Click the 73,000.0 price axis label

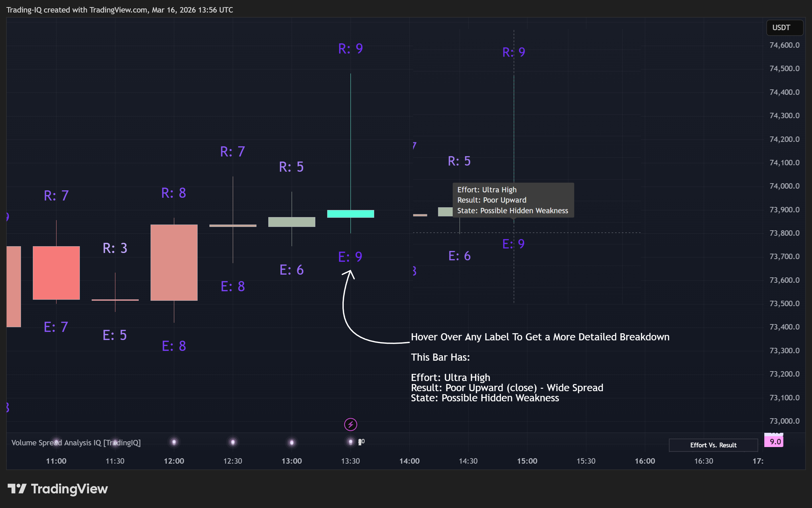tap(785, 421)
